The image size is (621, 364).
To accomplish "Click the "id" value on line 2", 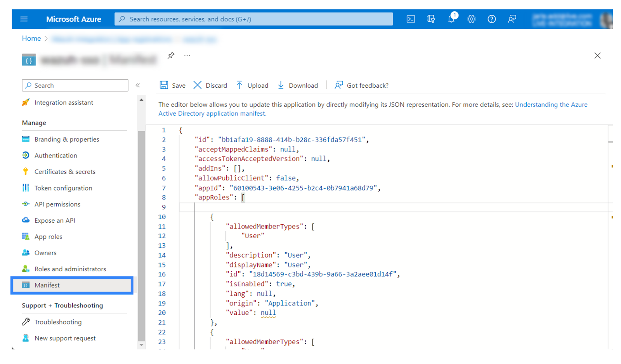I will coord(291,140).
